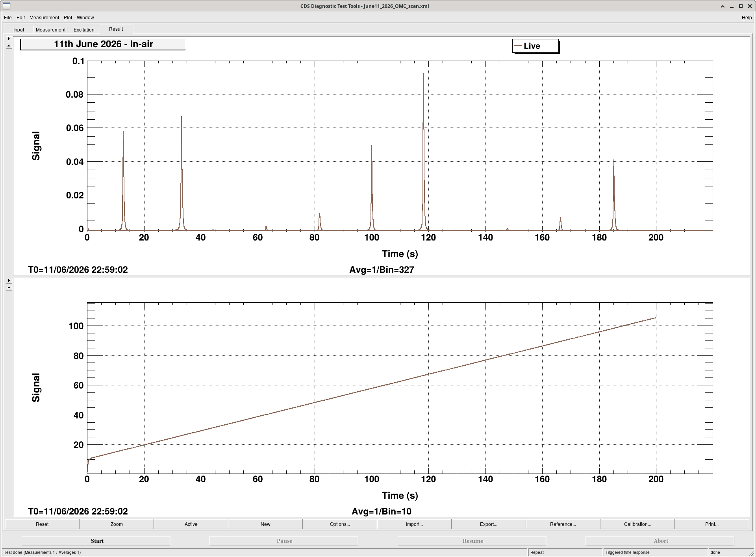Open the Edit menu
This screenshot has width=756, height=557.
[x=20, y=18]
